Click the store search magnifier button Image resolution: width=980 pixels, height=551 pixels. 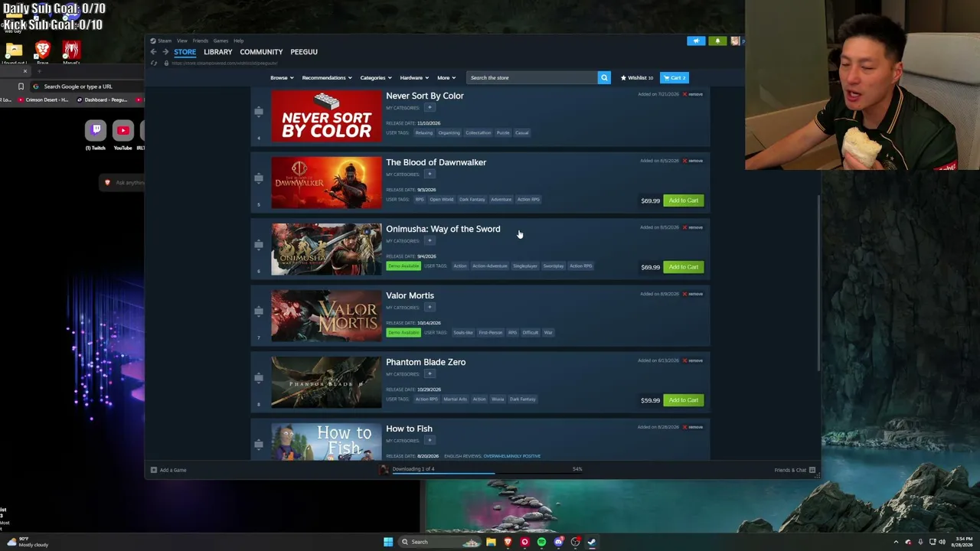click(x=604, y=77)
